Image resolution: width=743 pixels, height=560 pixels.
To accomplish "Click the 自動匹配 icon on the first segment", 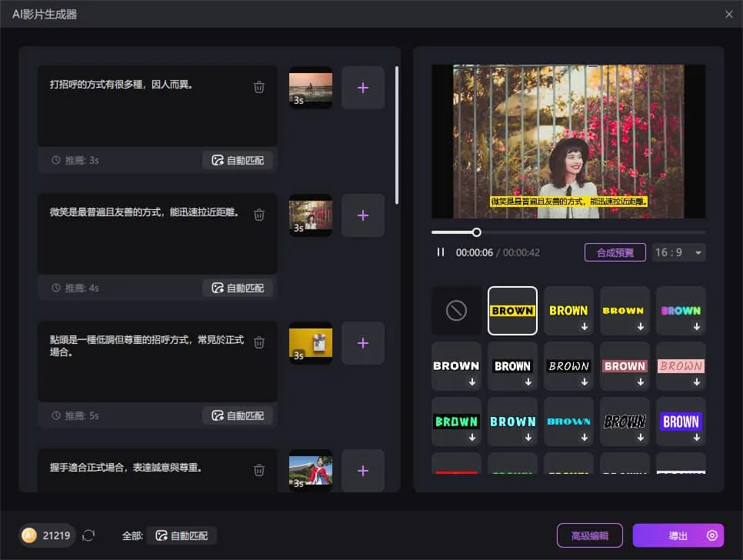I will click(238, 160).
